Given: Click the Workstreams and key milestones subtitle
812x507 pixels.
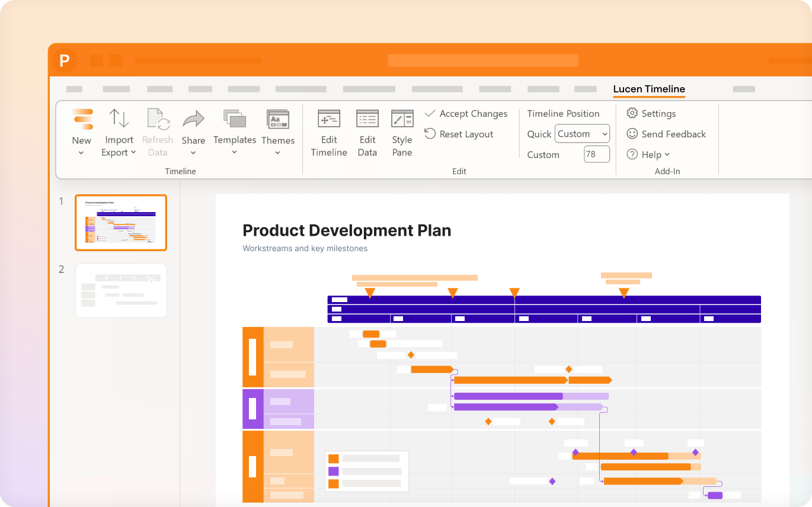Looking at the screenshot, I should [305, 249].
